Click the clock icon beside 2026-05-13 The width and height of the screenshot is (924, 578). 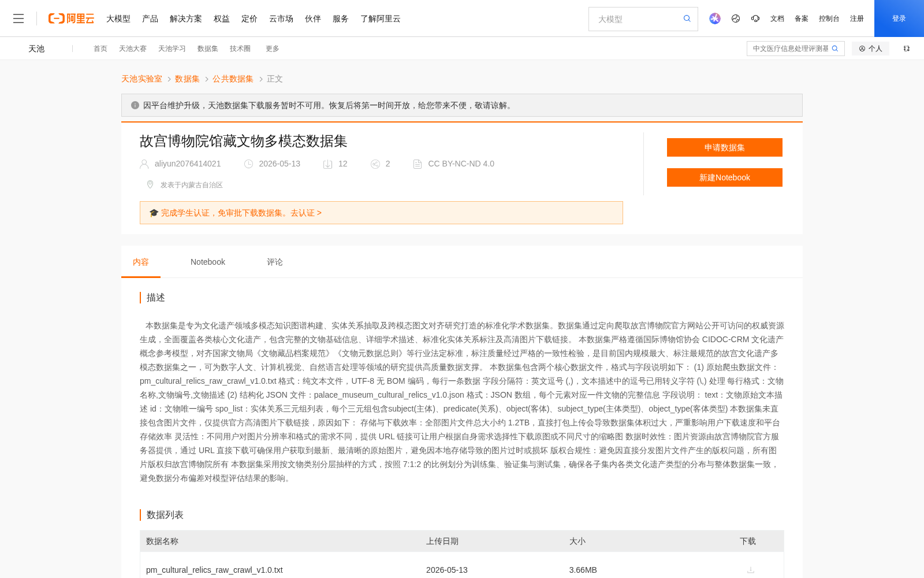click(249, 164)
